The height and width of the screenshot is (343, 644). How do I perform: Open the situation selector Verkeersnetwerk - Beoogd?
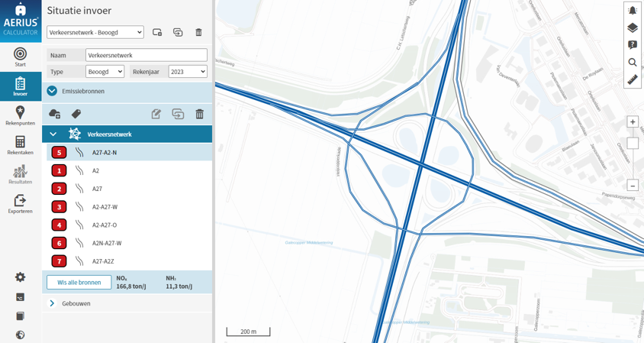click(95, 32)
